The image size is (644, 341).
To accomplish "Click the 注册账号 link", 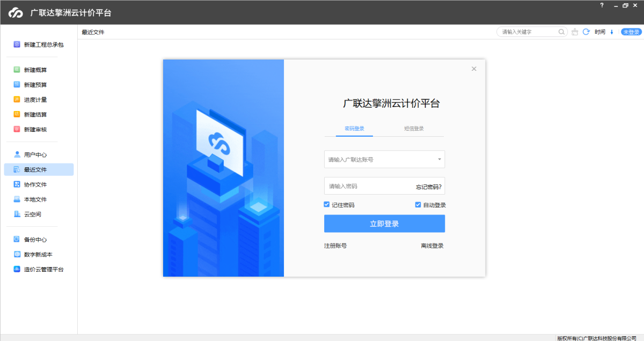I will [x=335, y=246].
